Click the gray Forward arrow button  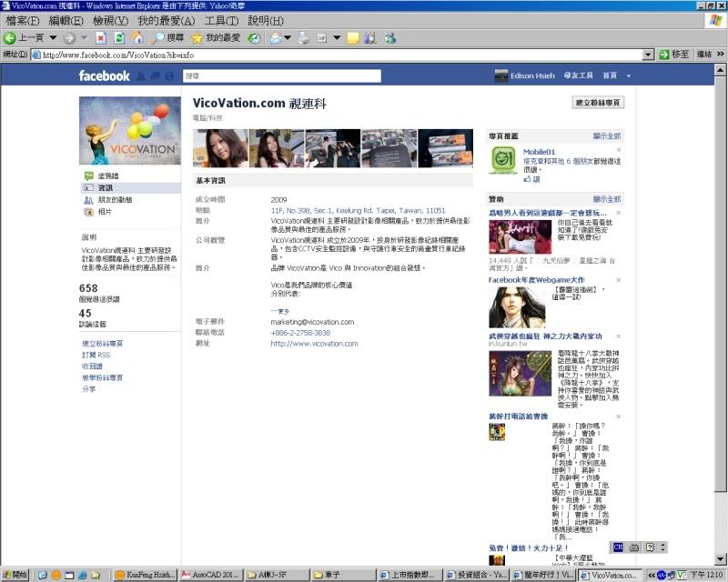point(69,38)
